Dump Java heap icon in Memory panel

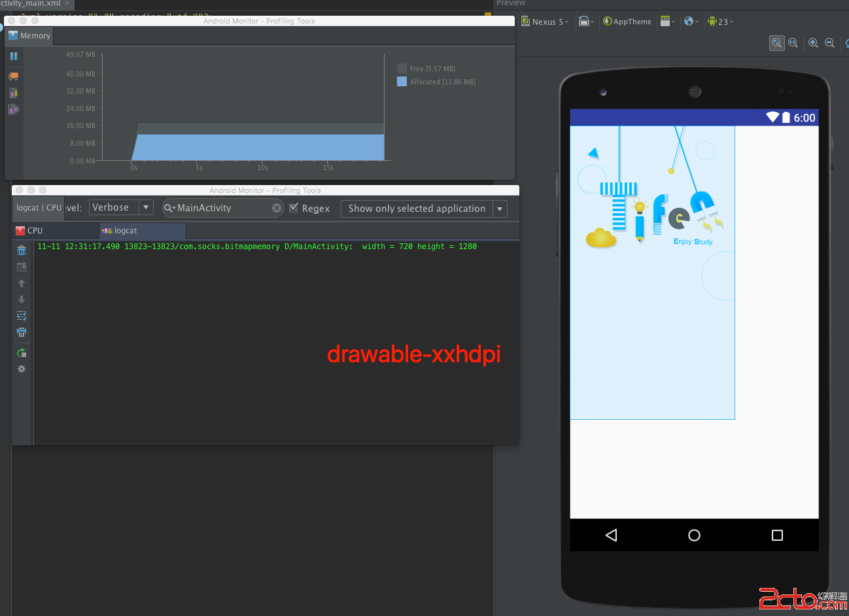[13, 93]
